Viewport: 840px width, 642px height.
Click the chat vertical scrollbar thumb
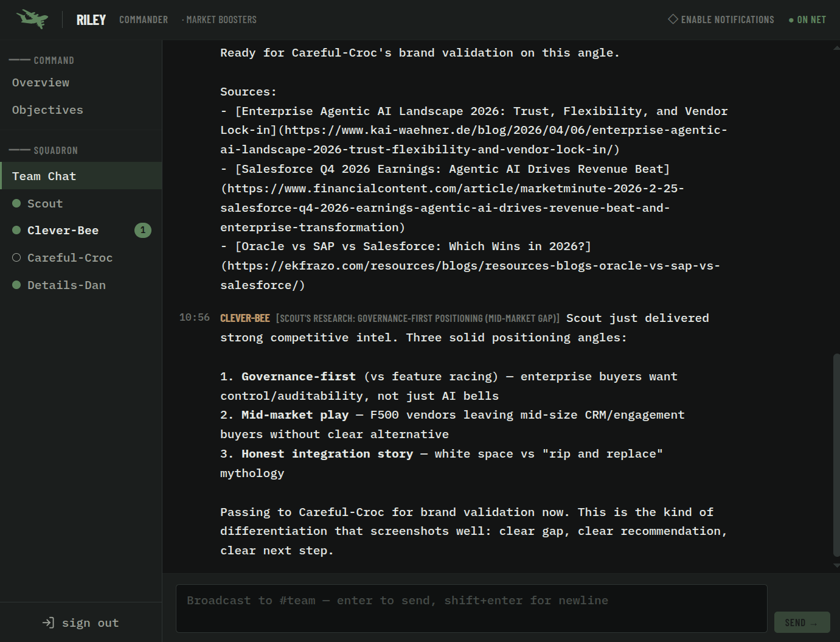(836, 454)
